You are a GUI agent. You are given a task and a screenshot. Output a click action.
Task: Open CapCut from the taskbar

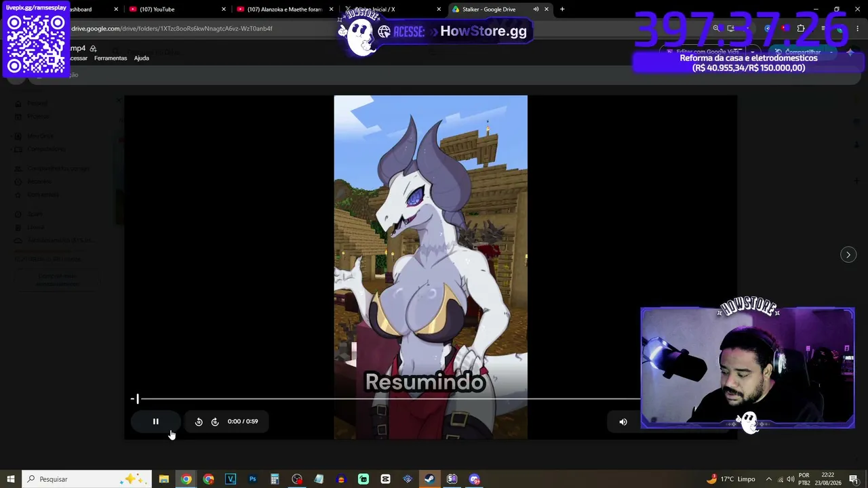(385, 479)
